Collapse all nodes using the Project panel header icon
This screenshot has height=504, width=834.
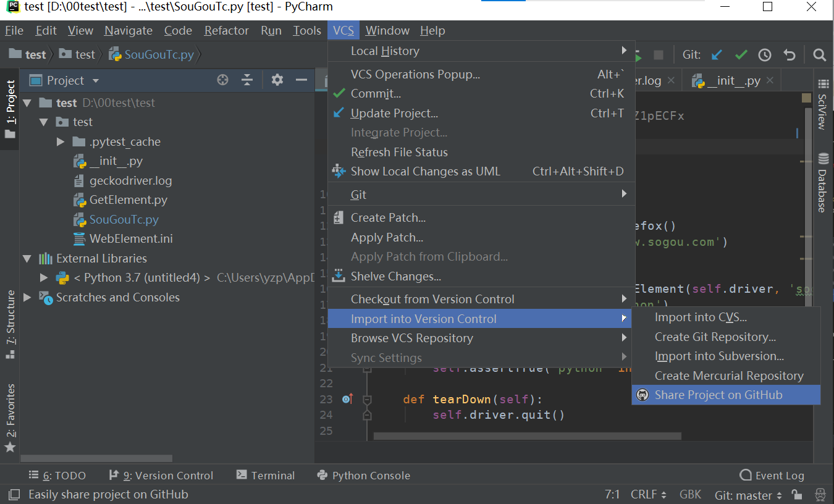pos(247,80)
